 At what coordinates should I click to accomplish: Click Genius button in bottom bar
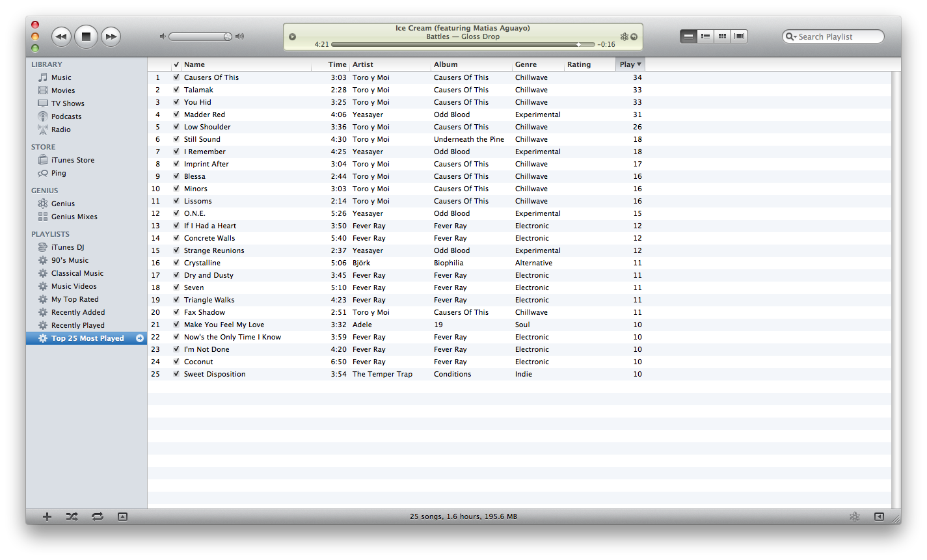pos(855,516)
